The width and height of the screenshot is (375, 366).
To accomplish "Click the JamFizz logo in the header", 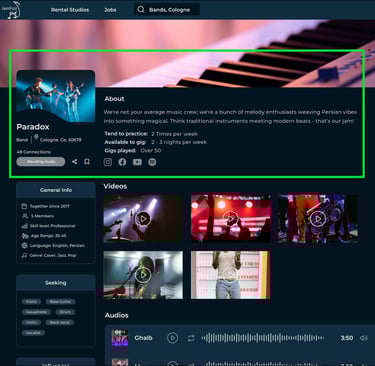I will click(x=11, y=10).
